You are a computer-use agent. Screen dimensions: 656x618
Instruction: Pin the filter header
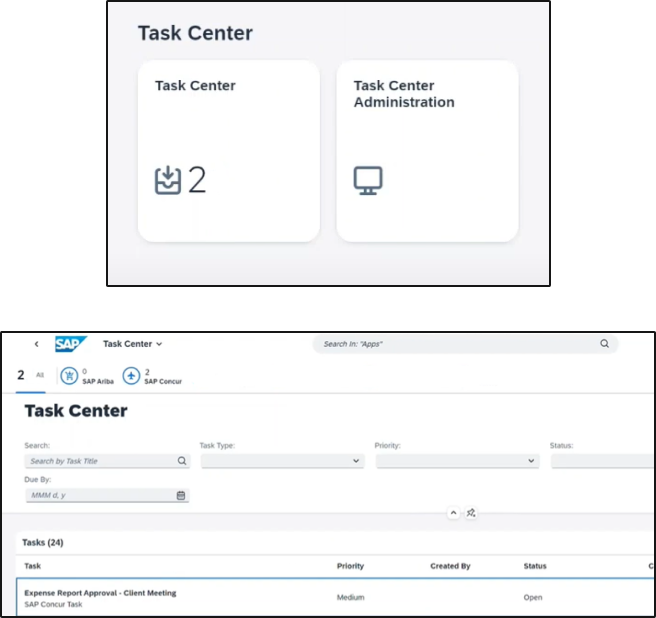471,513
